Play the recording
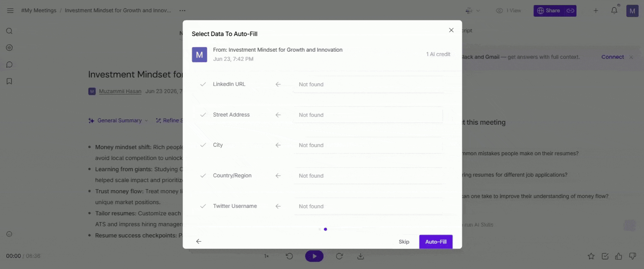 click(314, 256)
